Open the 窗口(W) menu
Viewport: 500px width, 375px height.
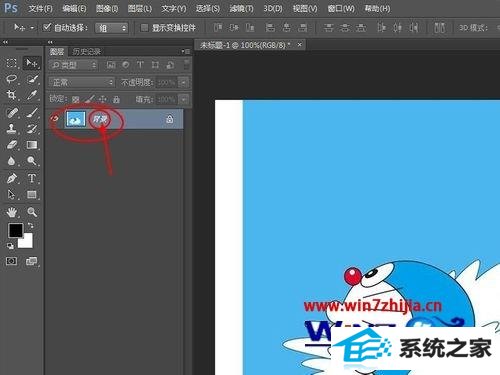(x=341, y=8)
